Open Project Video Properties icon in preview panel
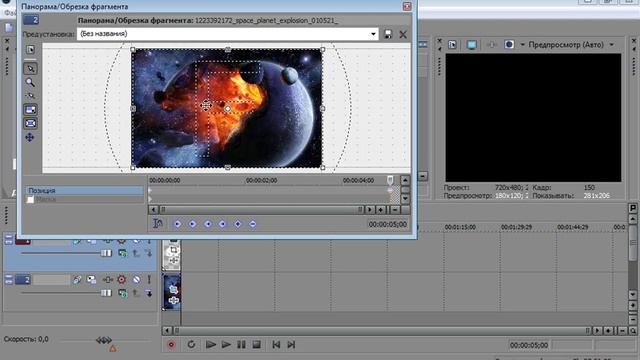 (452, 45)
